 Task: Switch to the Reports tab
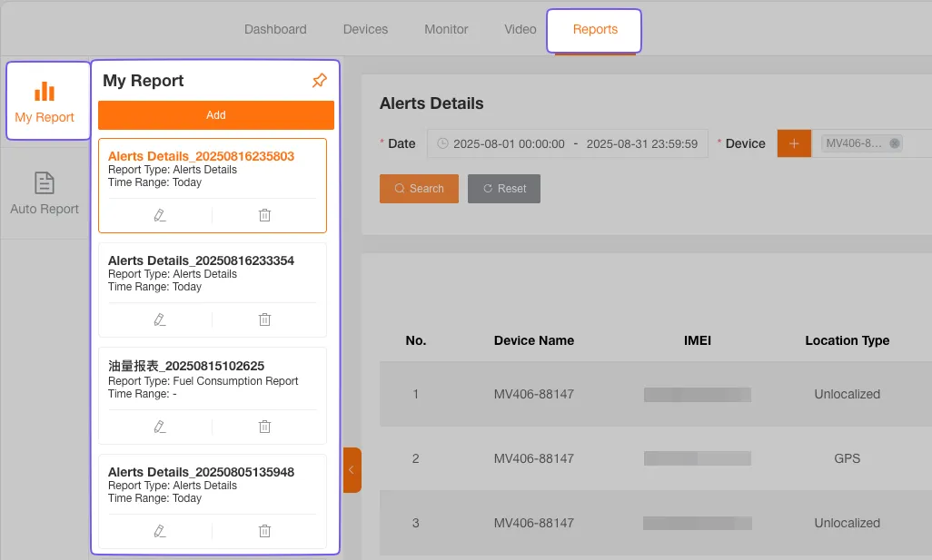[x=594, y=29]
